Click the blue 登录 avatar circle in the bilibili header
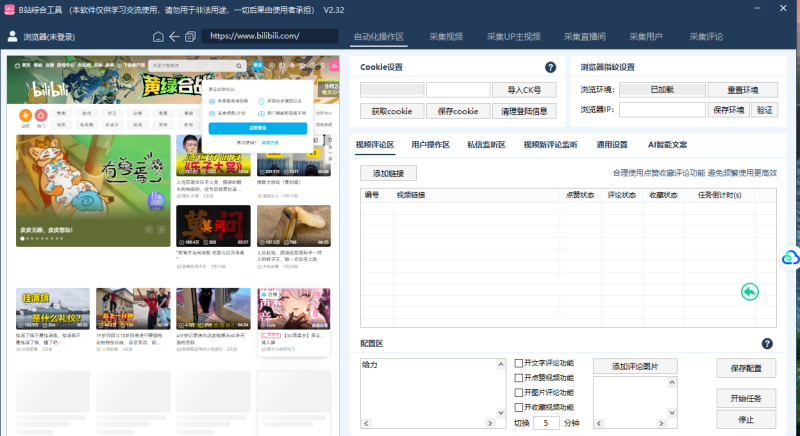This screenshot has height=436, width=800. coord(258,65)
